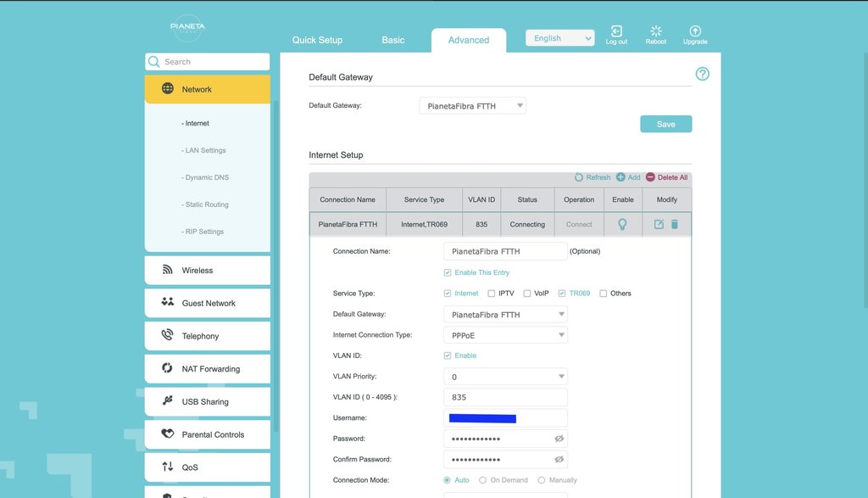Show the Password field characters
868x498 pixels.
tap(559, 439)
